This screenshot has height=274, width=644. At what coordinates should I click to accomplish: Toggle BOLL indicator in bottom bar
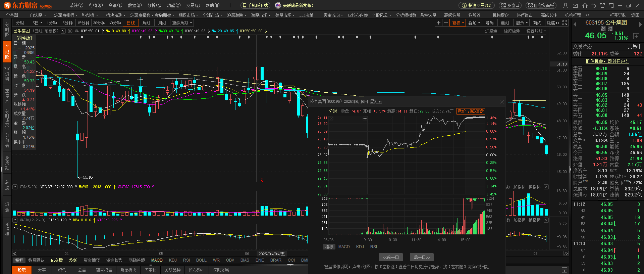coord(201,260)
